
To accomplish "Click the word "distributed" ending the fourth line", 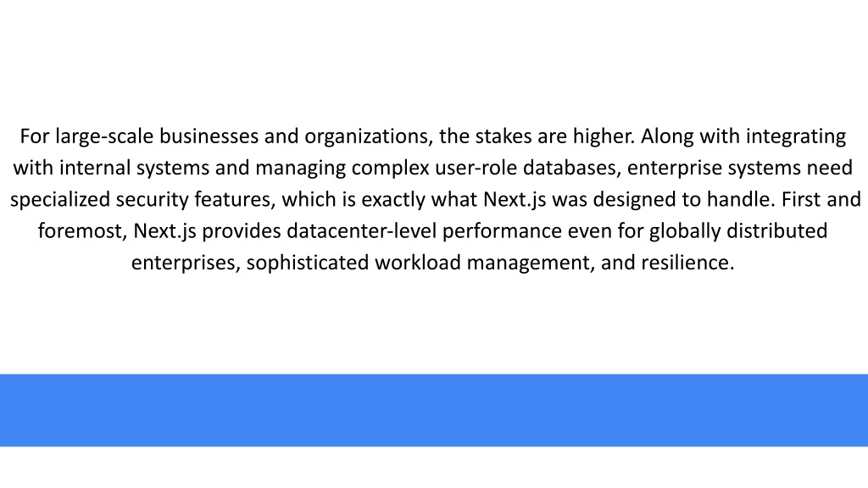I will (776, 230).
